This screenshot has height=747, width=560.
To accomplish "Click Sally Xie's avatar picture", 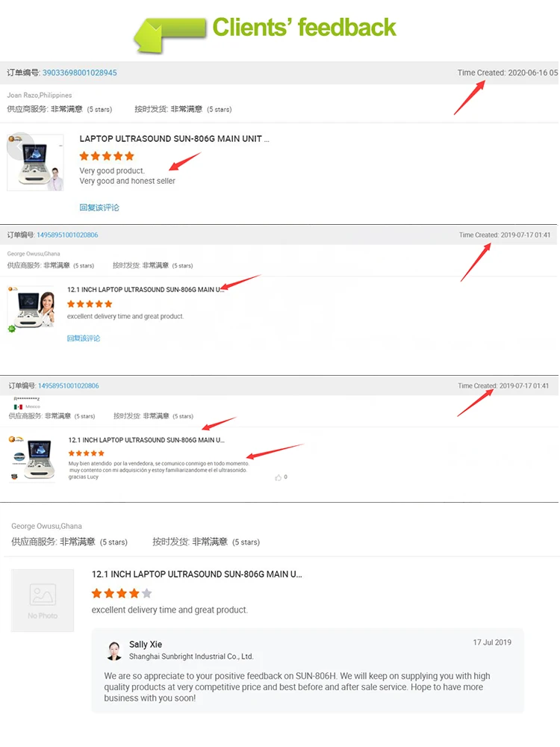I will 114,651.
